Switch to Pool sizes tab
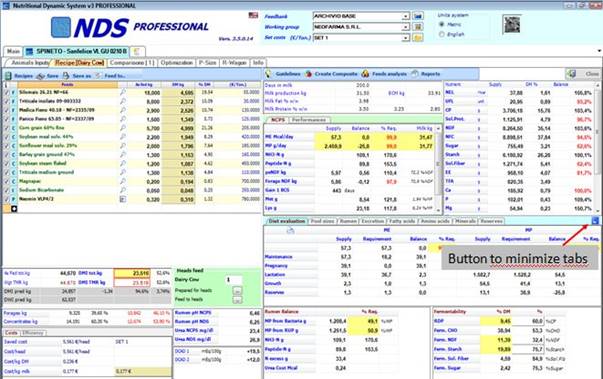 point(322,221)
